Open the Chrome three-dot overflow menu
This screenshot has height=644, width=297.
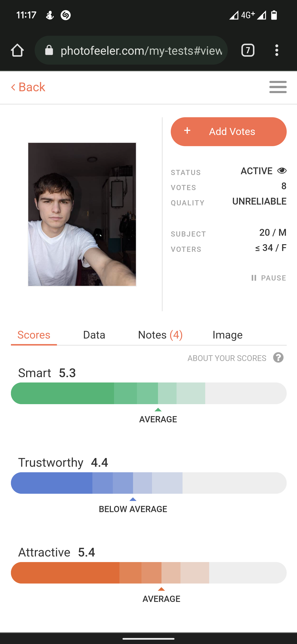(277, 50)
